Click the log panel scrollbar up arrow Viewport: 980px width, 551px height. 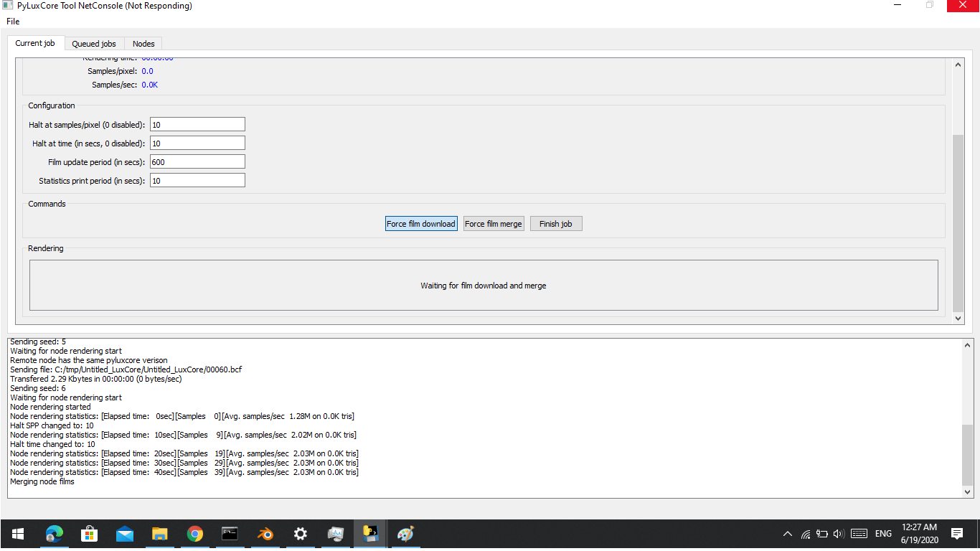[968, 345]
